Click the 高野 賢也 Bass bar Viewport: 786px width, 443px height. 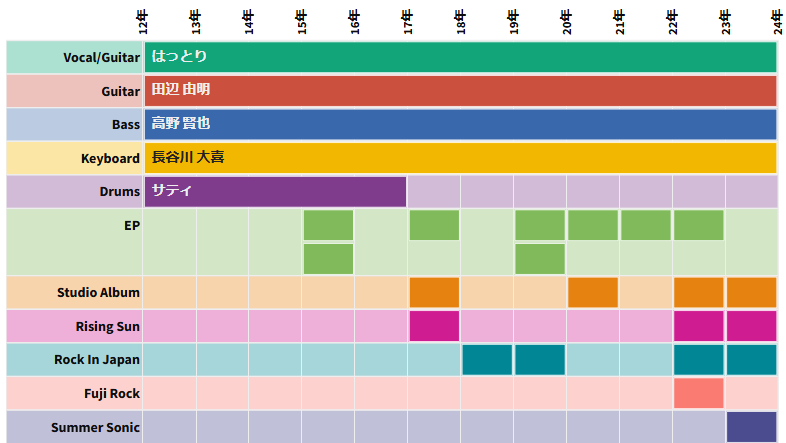pos(460,125)
